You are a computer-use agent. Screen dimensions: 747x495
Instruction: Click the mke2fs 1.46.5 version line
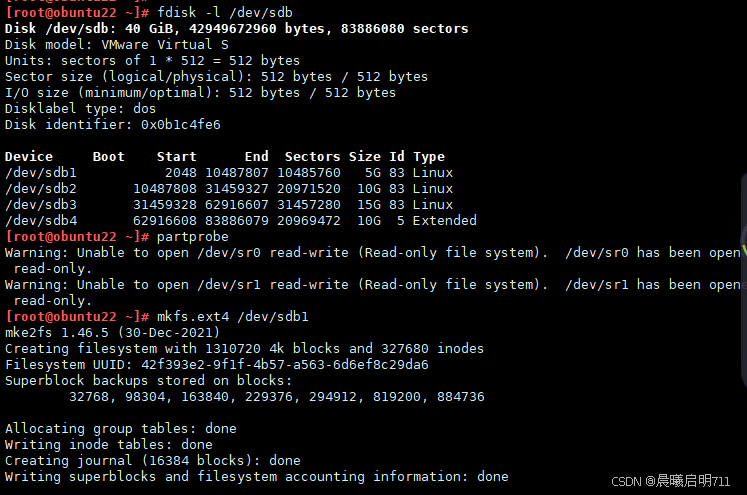pyautogui.click(x=112, y=333)
